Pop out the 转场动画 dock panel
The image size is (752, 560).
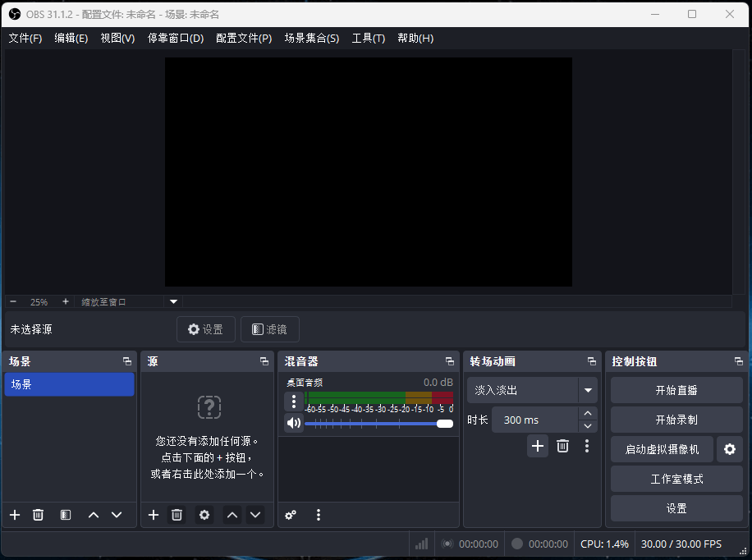pyautogui.click(x=592, y=361)
